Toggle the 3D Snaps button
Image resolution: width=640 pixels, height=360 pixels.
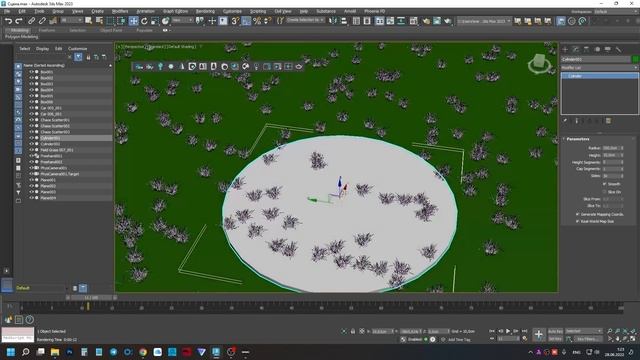tap(235, 21)
